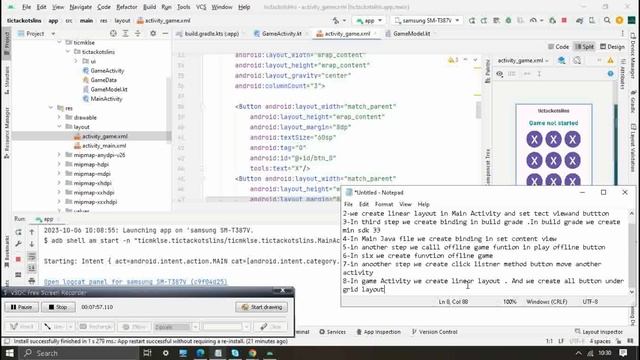Collapse the layout folder
640x360 pixels.
click(x=60, y=127)
